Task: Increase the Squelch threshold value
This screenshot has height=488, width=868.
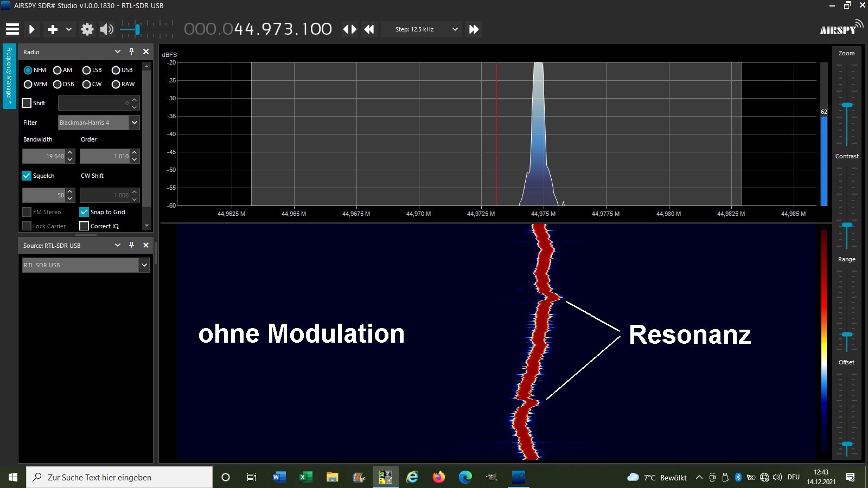Action: coord(70,192)
